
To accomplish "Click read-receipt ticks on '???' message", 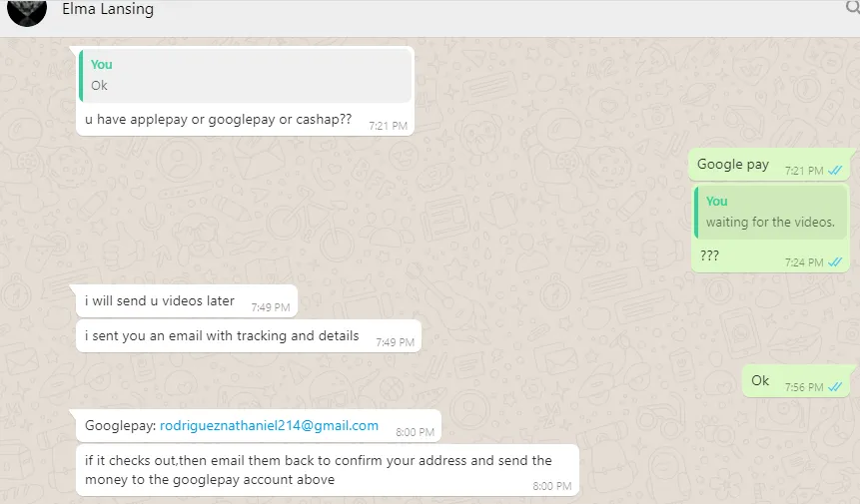I will click(835, 262).
